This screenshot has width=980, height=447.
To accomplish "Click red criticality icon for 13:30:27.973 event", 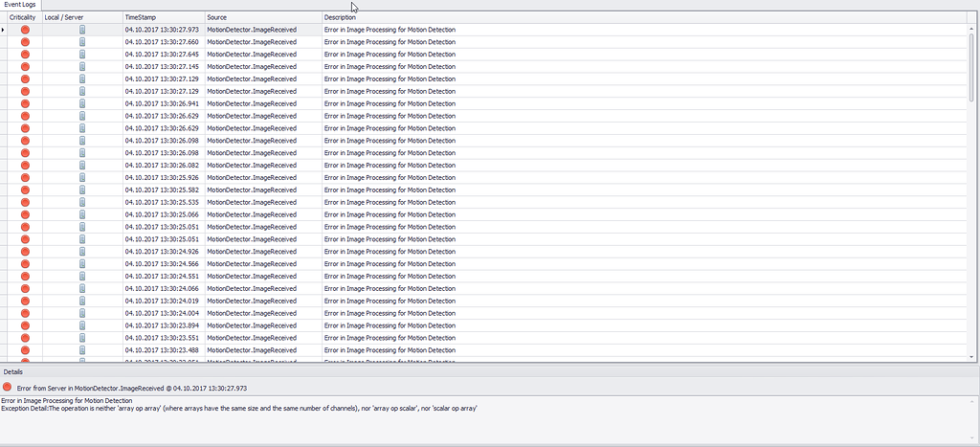I will (x=25, y=30).
